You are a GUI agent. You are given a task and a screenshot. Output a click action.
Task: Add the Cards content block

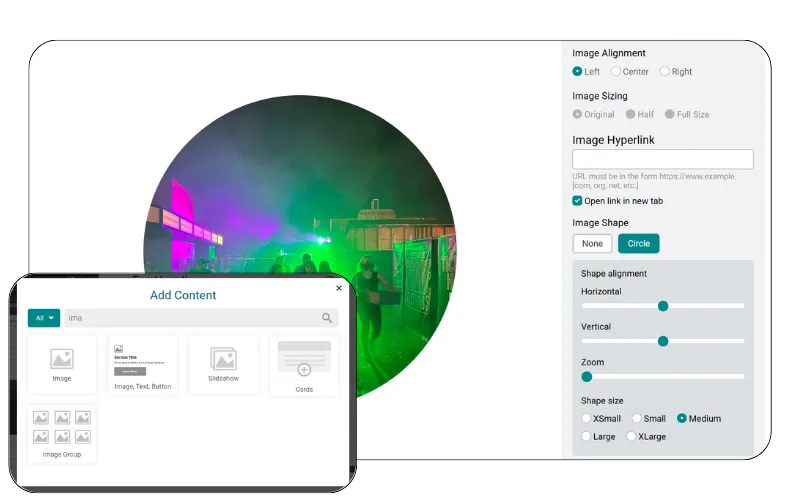click(304, 366)
